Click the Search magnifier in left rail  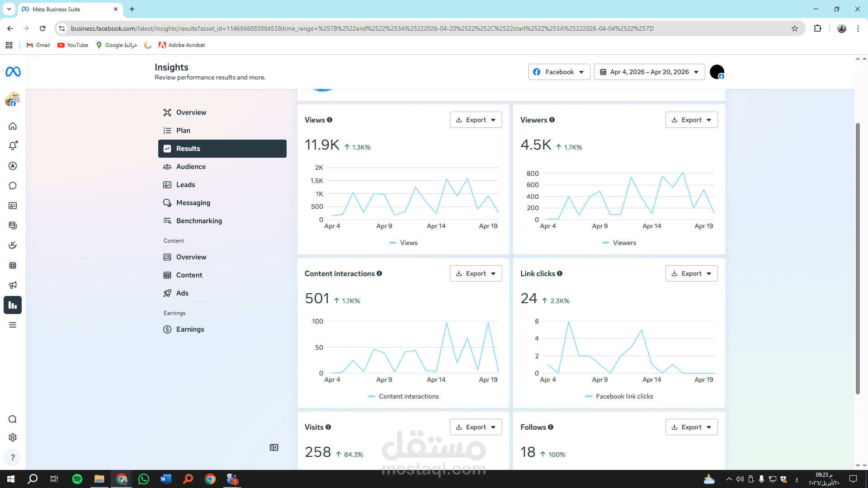[13, 419]
